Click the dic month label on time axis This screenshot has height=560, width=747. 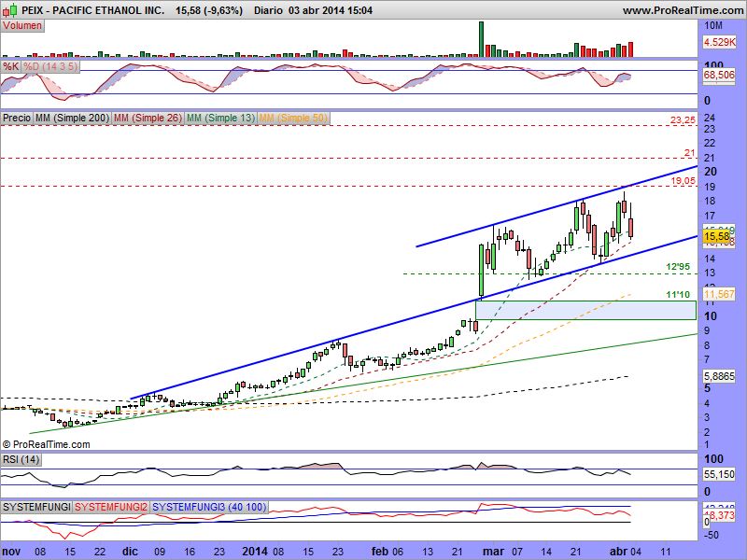[130, 552]
